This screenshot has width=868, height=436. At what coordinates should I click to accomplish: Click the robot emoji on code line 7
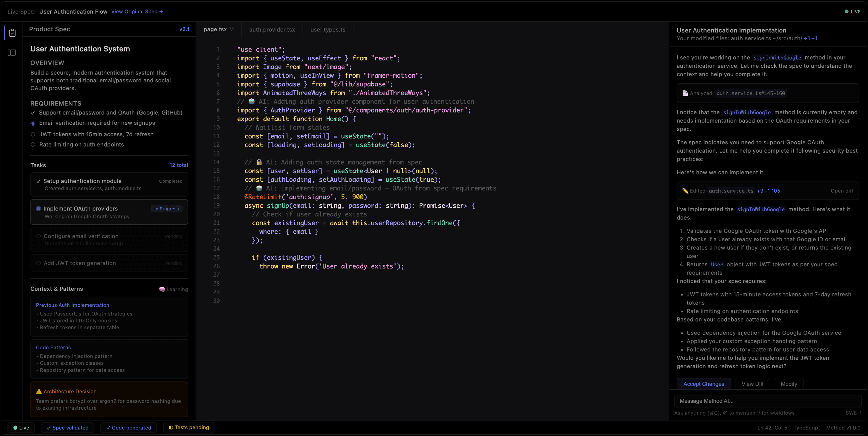[252, 101]
